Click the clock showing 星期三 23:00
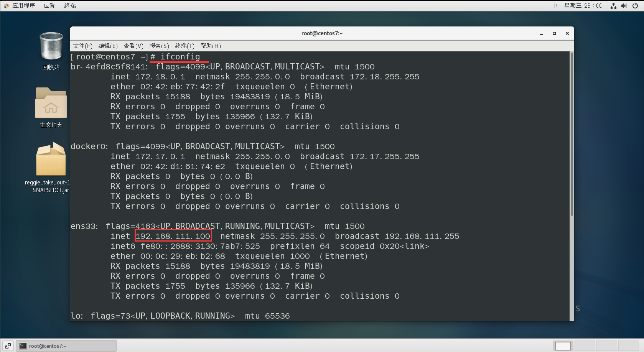This screenshot has width=644, height=352. (583, 6)
